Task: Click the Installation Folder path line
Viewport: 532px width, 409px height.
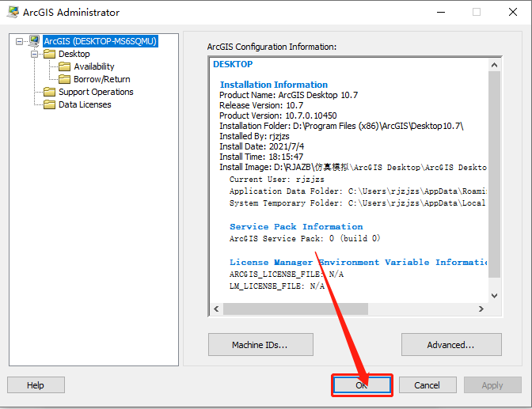Action: point(341,126)
